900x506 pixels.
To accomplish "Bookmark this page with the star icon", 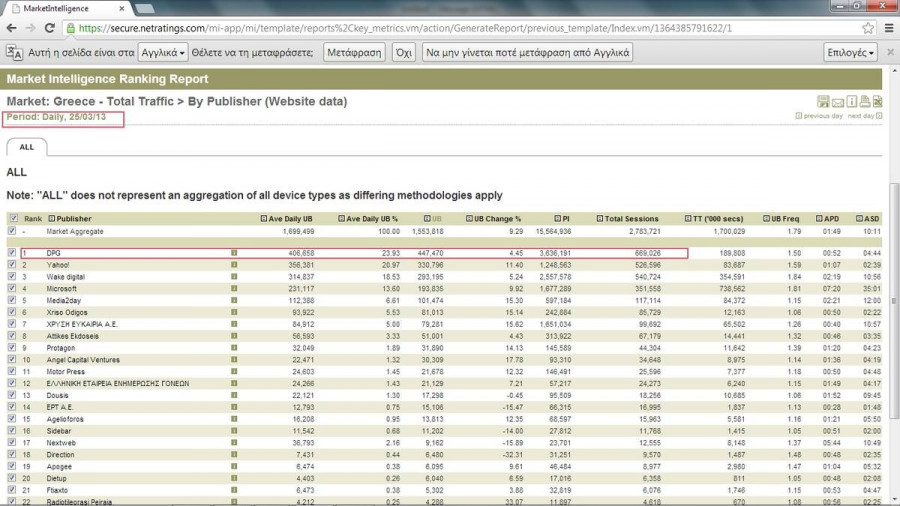I will click(868, 29).
